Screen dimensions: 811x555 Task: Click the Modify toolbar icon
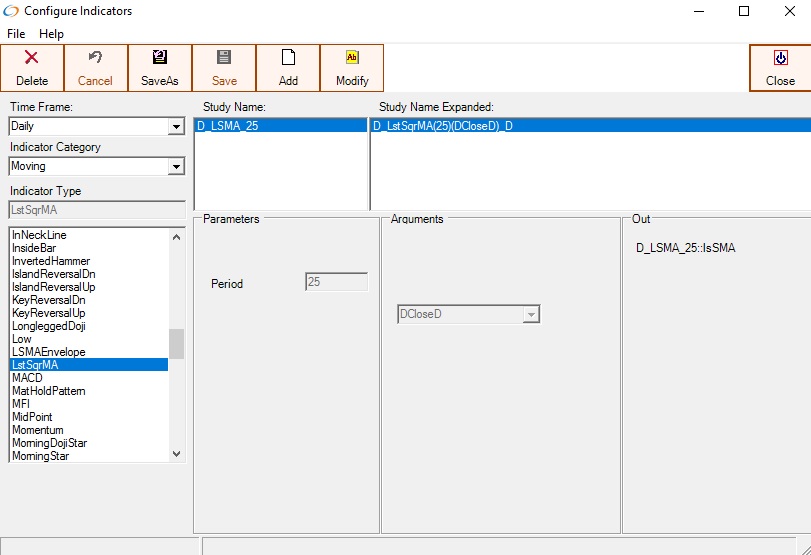pyautogui.click(x=352, y=59)
